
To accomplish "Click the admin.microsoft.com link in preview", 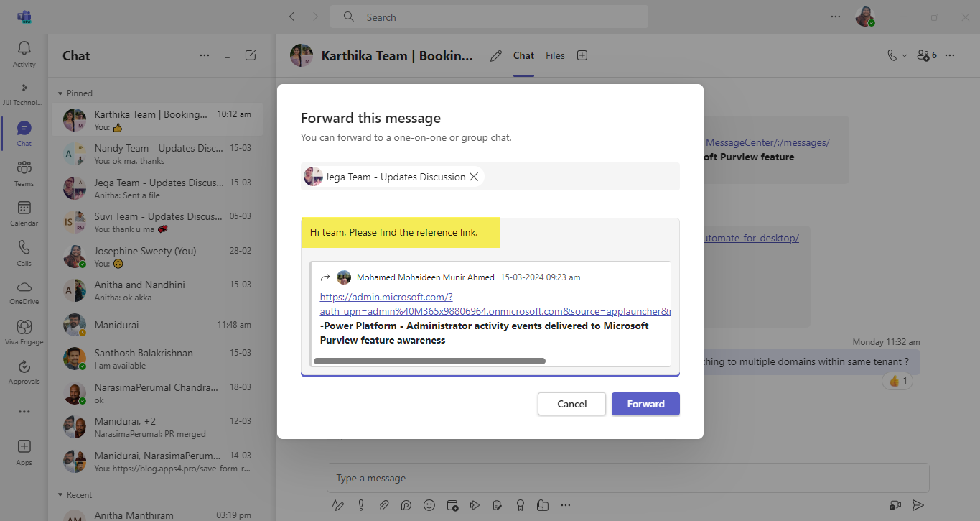I will point(386,297).
